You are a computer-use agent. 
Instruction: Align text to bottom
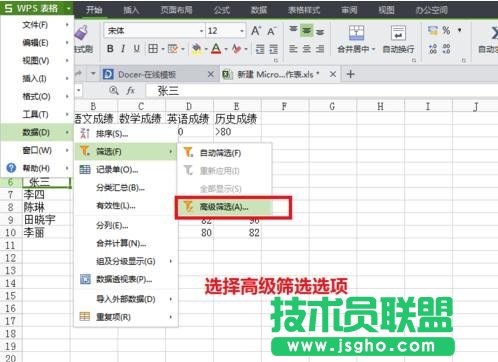click(320, 31)
